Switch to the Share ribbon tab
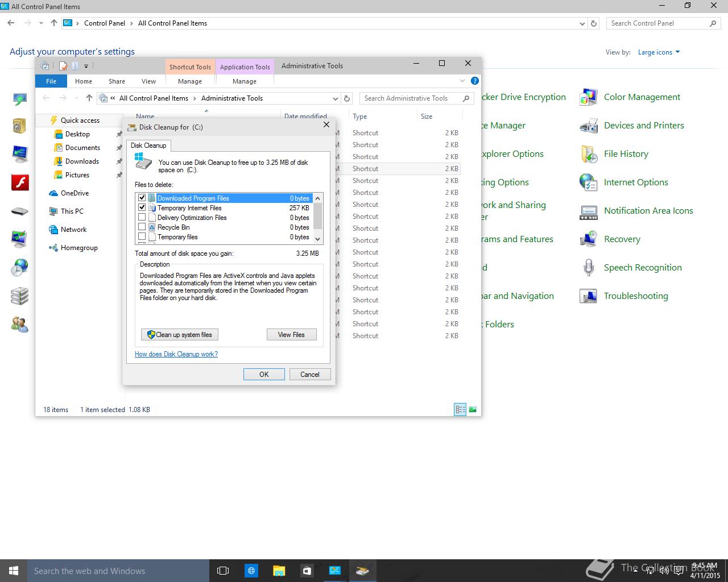 pyautogui.click(x=117, y=81)
